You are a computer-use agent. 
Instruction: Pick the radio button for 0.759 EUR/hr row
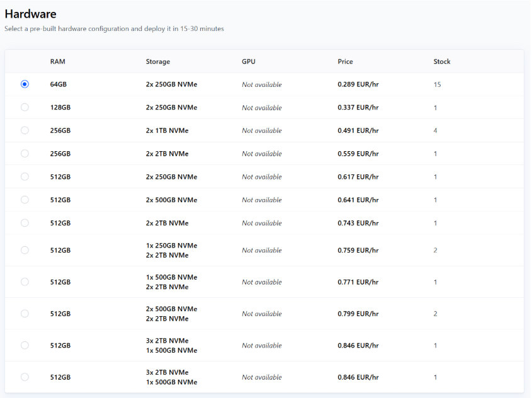pos(25,250)
